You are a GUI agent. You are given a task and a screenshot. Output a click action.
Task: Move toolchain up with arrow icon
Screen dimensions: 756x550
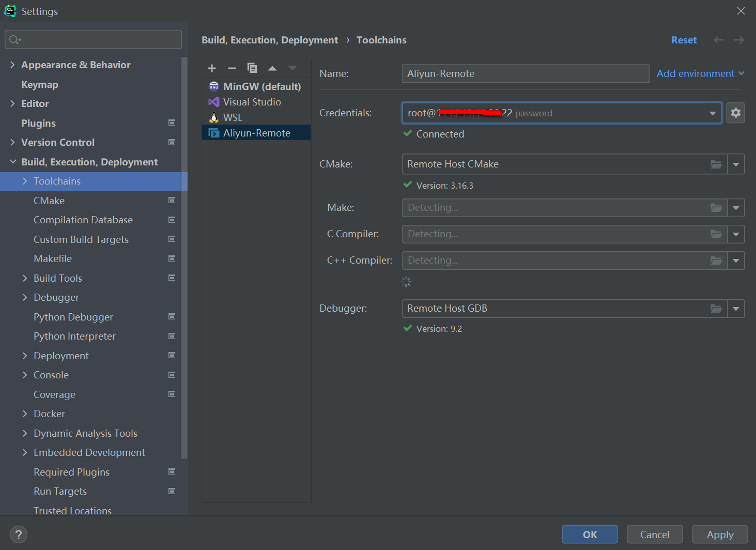(272, 68)
